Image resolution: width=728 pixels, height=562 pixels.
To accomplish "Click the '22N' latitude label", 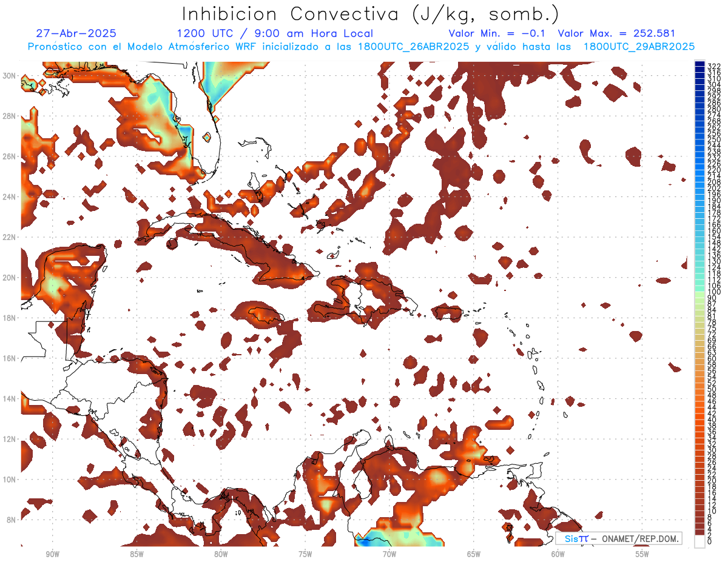I will click(10, 237).
